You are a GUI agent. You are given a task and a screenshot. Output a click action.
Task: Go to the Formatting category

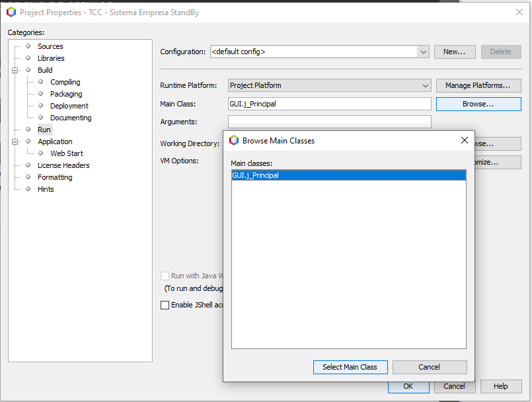[55, 177]
